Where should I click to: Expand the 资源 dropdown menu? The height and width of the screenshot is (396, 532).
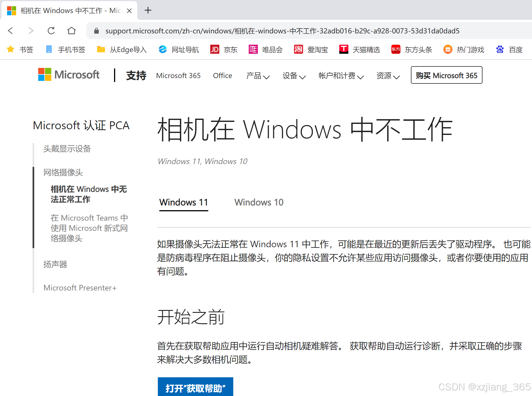(388, 76)
